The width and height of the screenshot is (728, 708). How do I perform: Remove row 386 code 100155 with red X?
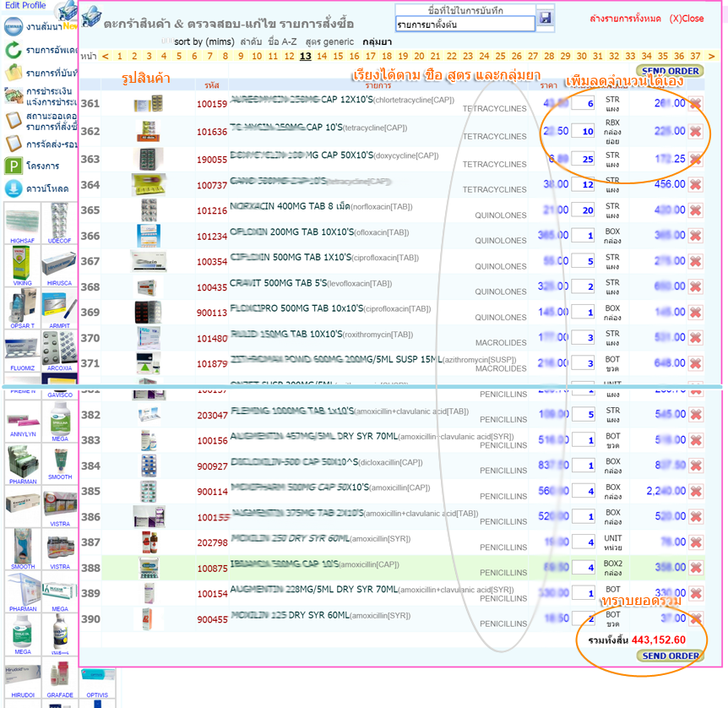(x=696, y=516)
